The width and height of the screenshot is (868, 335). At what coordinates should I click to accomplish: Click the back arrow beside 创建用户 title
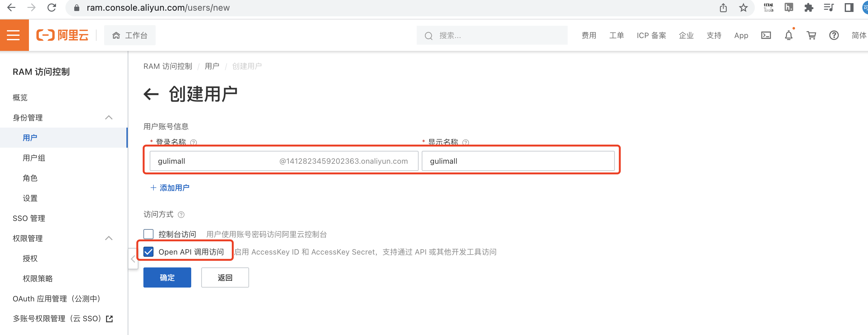click(x=151, y=94)
